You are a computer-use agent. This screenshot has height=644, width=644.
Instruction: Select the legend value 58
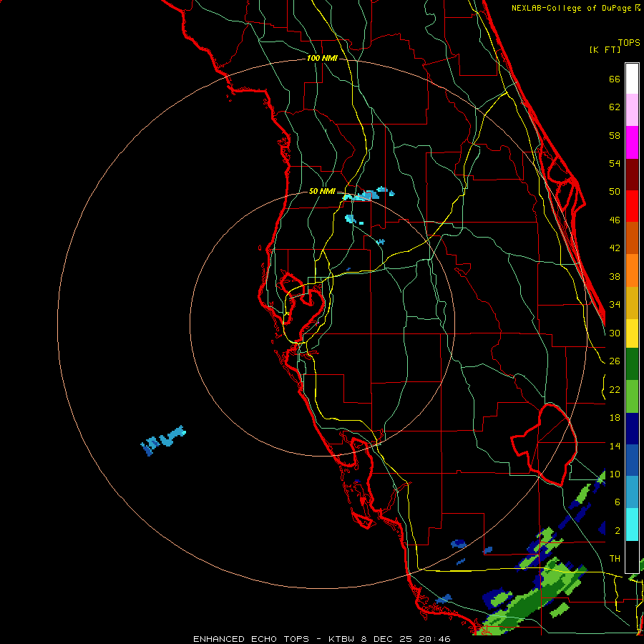pyautogui.click(x=615, y=135)
